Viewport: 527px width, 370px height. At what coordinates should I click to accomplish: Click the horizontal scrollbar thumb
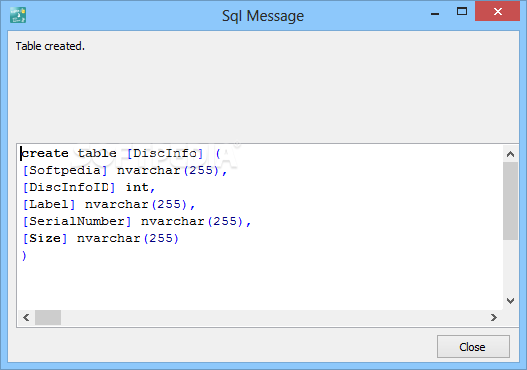click(48, 317)
